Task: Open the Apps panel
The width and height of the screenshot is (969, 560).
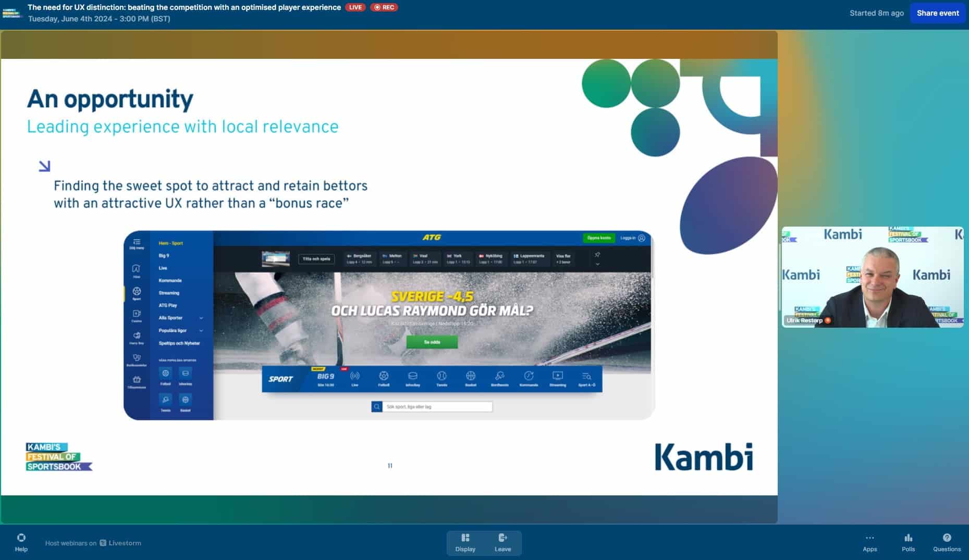Action: (869, 543)
